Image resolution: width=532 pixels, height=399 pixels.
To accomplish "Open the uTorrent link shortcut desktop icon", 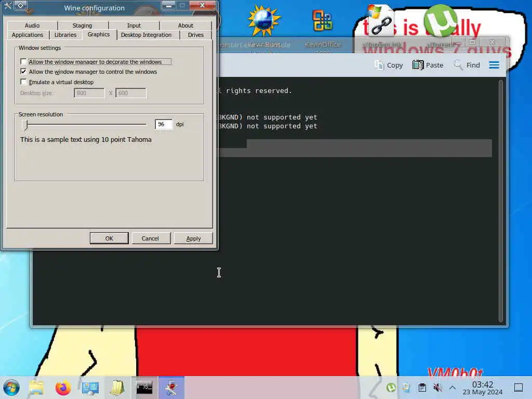I will click(381, 21).
